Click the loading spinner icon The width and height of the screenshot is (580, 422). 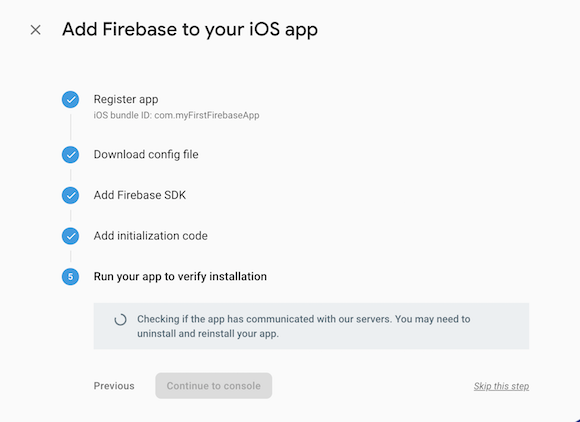click(120, 320)
